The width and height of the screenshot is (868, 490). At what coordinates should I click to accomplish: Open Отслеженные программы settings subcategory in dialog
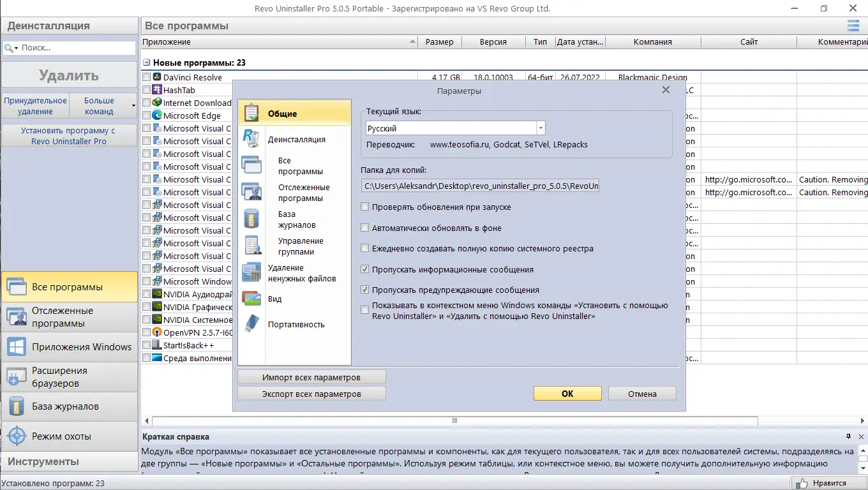[x=304, y=193]
